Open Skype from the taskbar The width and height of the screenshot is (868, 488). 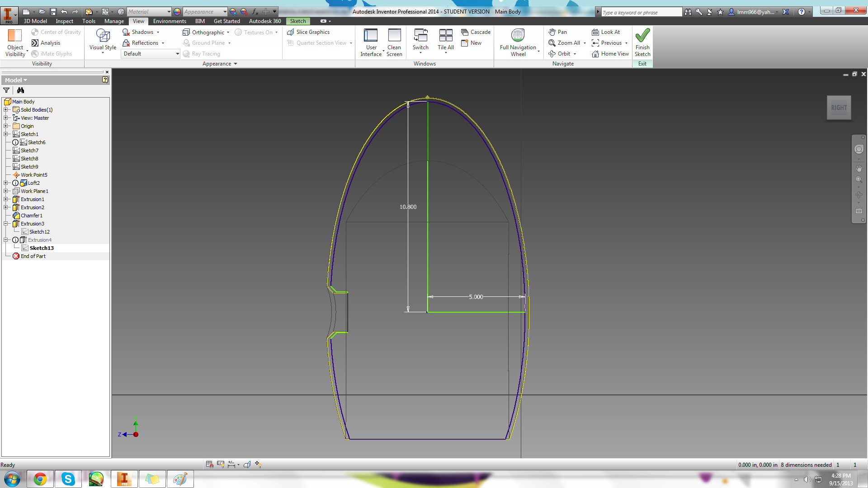68,479
